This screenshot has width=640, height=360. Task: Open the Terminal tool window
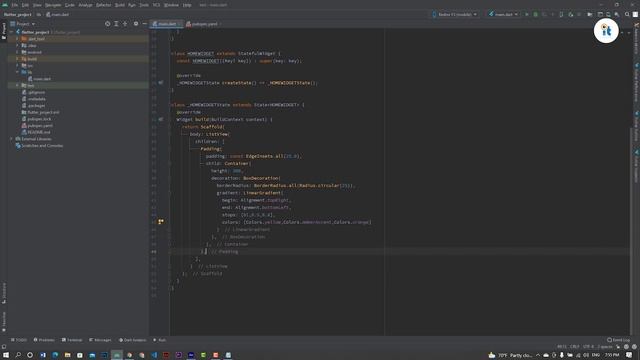coord(72,340)
